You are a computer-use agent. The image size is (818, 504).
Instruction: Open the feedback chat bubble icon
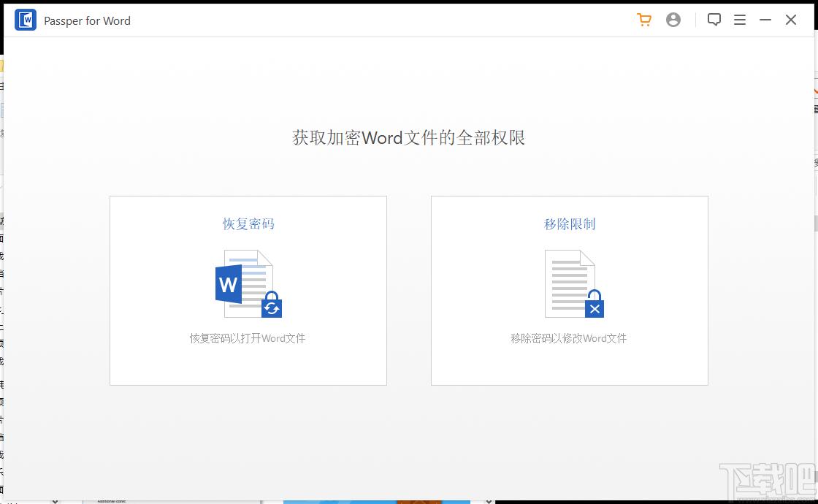(x=714, y=20)
